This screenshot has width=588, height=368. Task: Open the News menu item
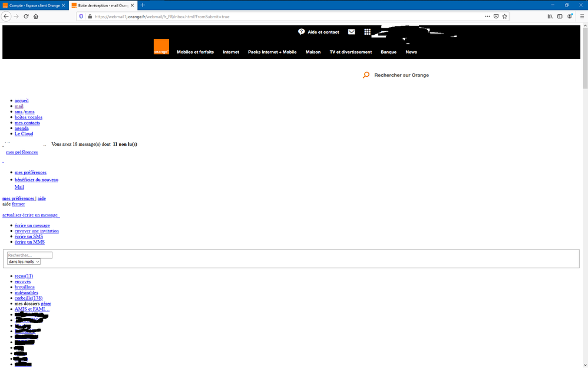pyautogui.click(x=411, y=52)
